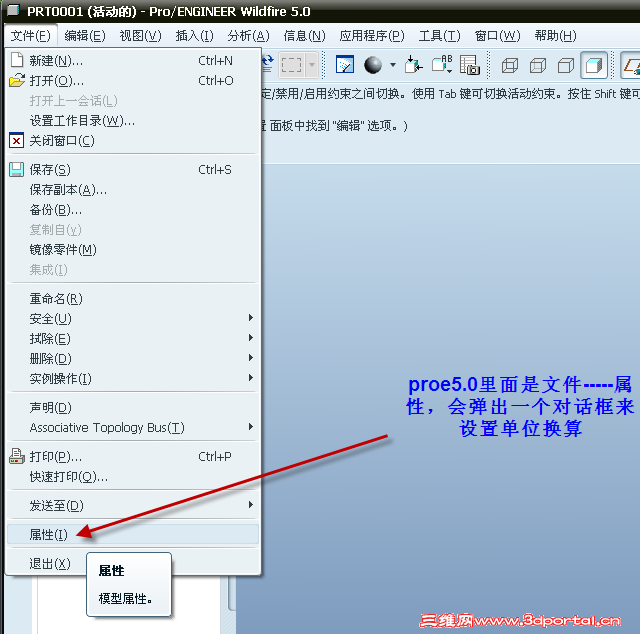Choose 备份(B)... menu entry
Image resolution: width=640 pixels, height=634 pixels.
[x=133, y=210]
